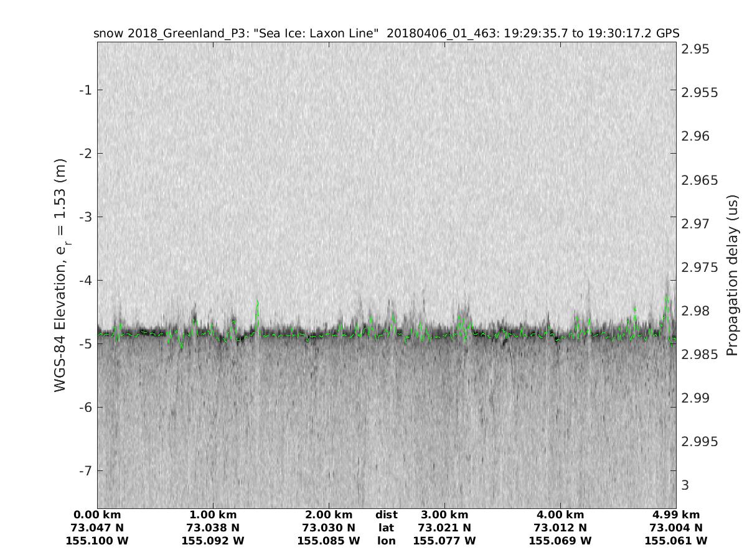Click the 2.995 propagation delay tick label

[698, 442]
